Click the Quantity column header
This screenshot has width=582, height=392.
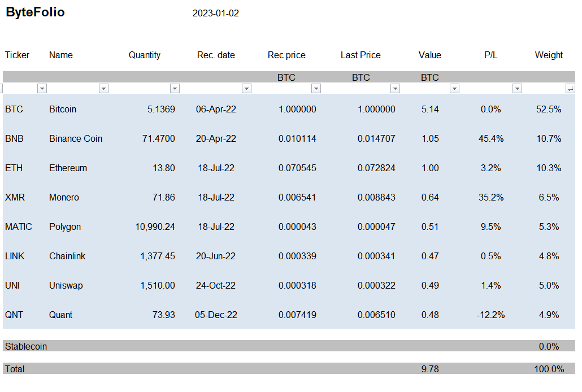coord(145,55)
